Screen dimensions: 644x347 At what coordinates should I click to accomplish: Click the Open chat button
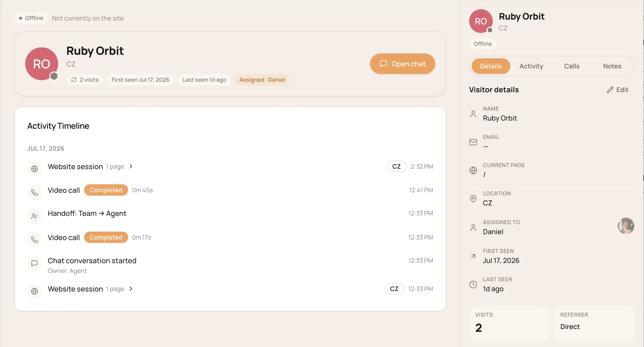click(x=402, y=64)
